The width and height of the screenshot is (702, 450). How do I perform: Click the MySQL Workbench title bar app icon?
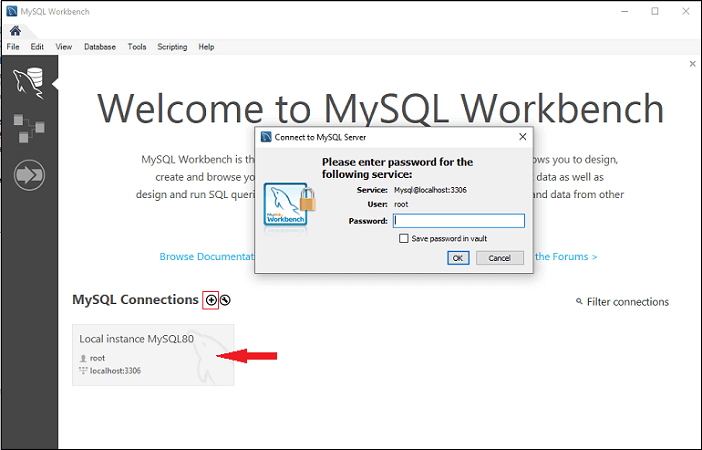coord(12,11)
